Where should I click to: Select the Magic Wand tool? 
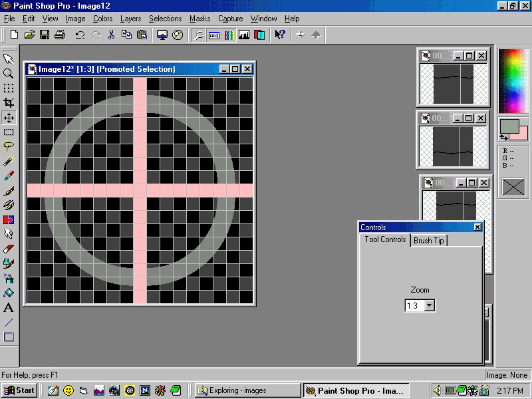(x=9, y=161)
